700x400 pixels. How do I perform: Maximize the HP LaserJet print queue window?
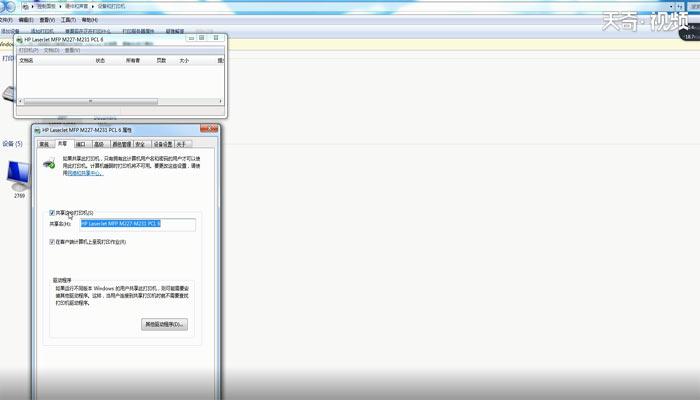202,38
